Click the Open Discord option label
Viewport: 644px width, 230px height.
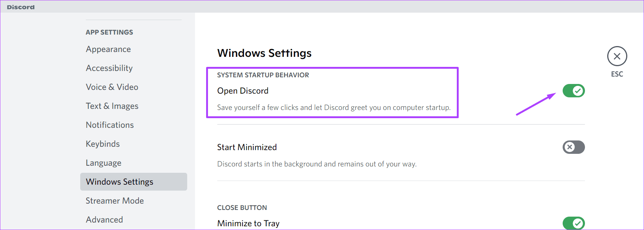[243, 91]
